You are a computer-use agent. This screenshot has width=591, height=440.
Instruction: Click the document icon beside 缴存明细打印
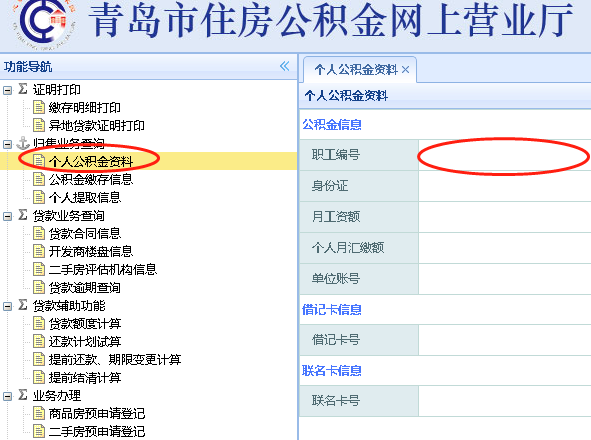click(x=38, y=107)
